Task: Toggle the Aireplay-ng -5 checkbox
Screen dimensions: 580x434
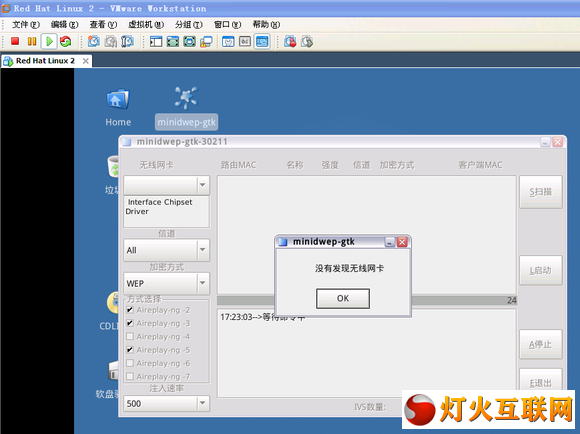Action: (x=130, y=350)
